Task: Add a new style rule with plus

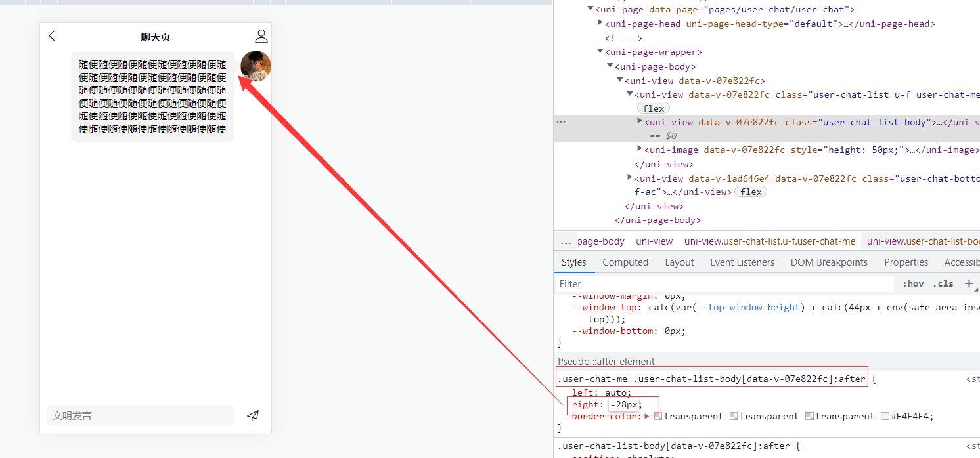Action: [x=968, y=283]
